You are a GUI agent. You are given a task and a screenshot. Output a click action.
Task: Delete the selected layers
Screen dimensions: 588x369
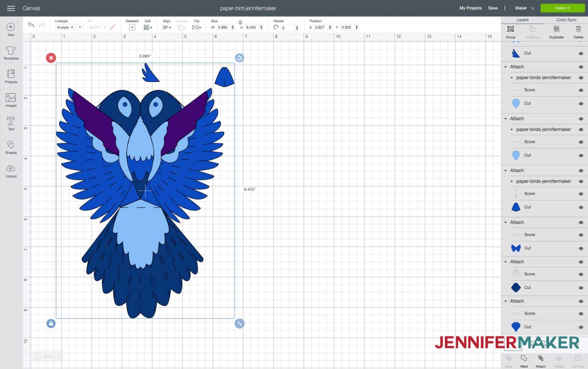[578, 32]
